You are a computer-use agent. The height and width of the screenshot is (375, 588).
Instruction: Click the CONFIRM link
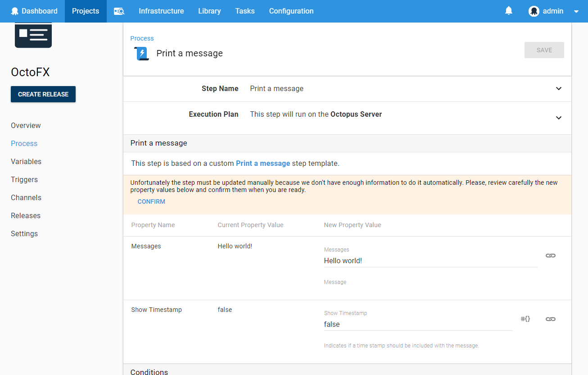(x=151, y=201)
